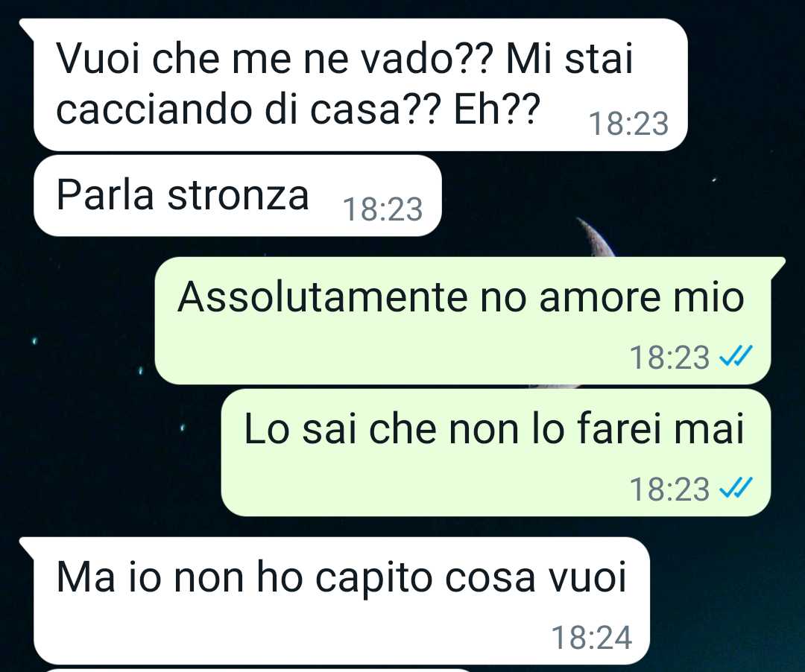Select the 'Lo sai che non lo farei mai' message
The image size is (805, 672).
(x=496, y=452)
